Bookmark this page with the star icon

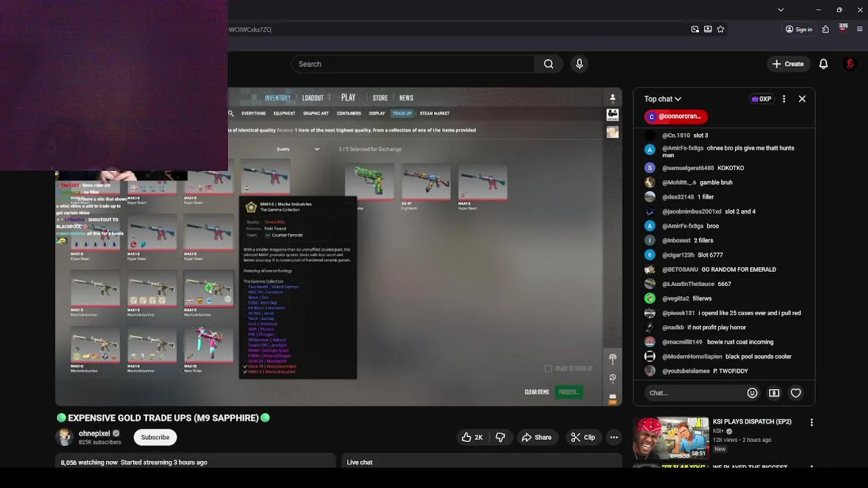tap(720, 29)
